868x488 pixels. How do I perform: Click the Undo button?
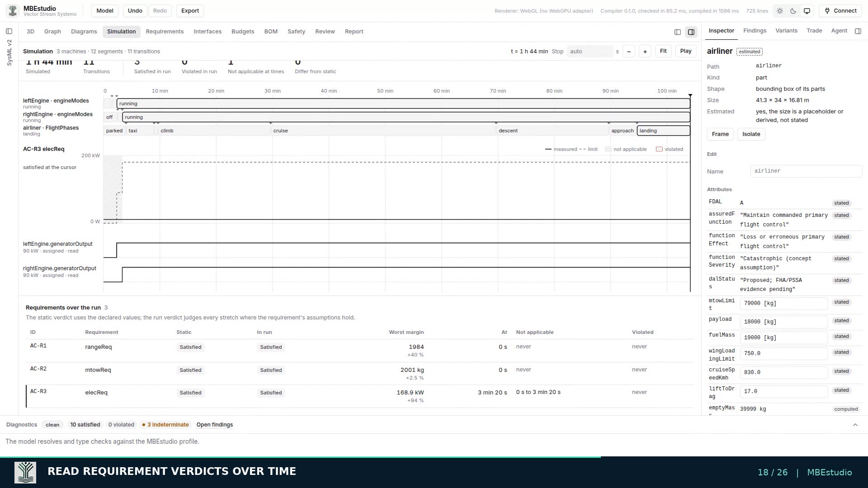[135, 11]
